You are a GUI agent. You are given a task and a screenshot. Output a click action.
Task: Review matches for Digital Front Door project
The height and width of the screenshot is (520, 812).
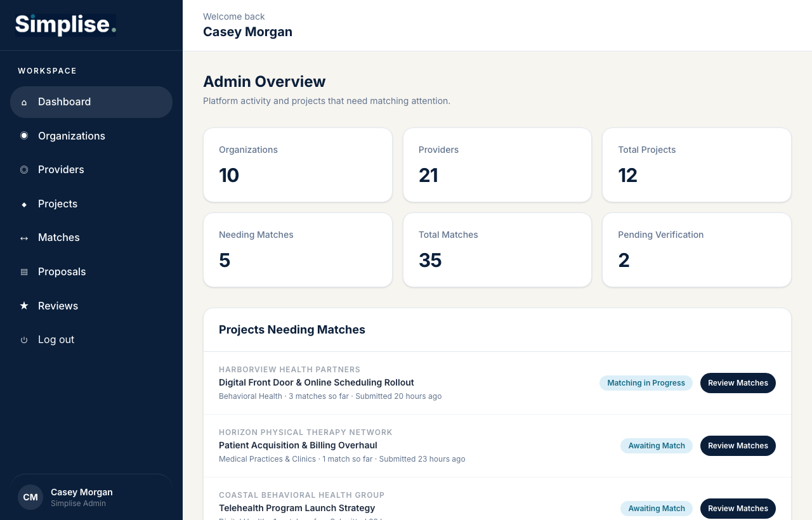coord(738,383)
